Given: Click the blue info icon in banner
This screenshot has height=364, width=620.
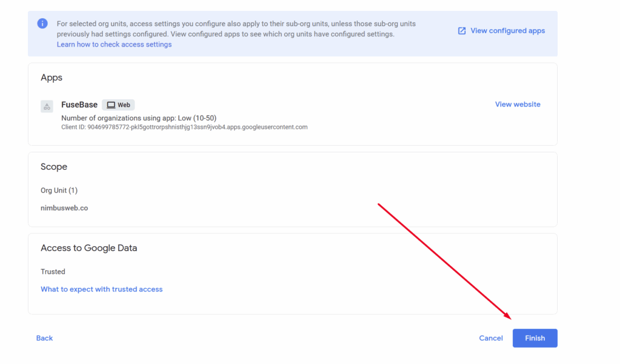Looking at the screenshot, I should coord(42,24).
